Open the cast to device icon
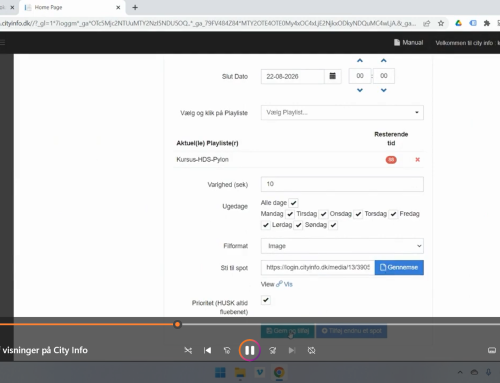 tap(492, 350)
